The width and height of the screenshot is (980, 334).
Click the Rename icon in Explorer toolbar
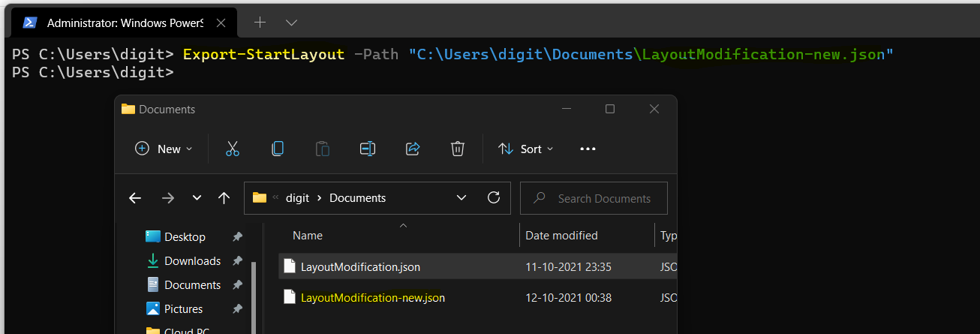click(368, 149)
